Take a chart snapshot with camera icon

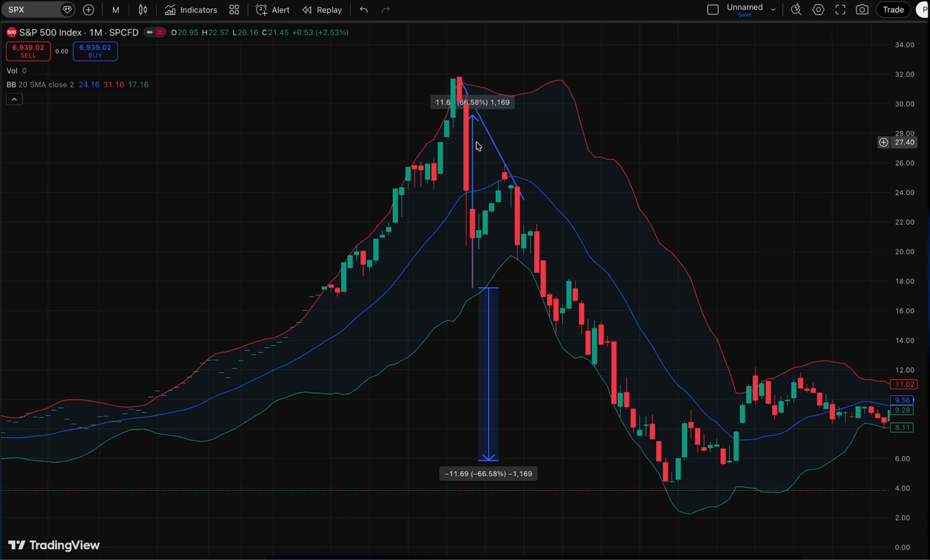pos(862,10)
